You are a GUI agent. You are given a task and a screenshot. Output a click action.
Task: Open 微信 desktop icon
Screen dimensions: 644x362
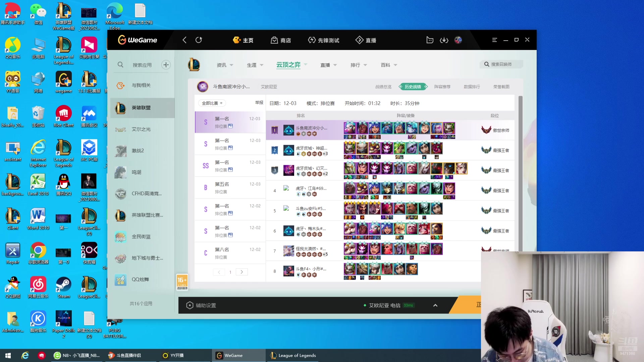[38, 13]
